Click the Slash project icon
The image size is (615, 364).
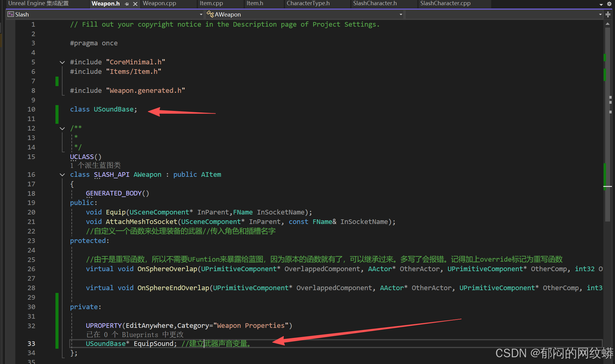(x=11, y=14)
